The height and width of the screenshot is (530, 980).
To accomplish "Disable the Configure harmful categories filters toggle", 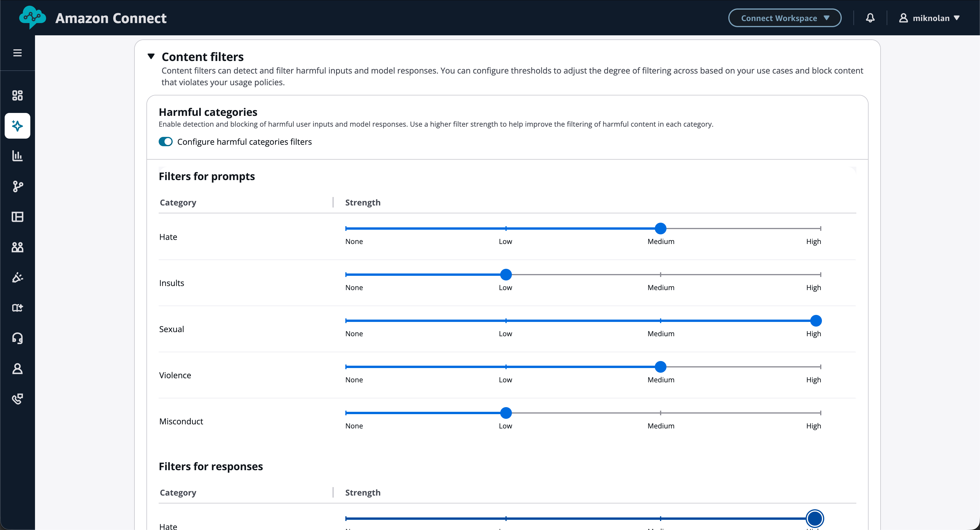I will coord(165,141).
